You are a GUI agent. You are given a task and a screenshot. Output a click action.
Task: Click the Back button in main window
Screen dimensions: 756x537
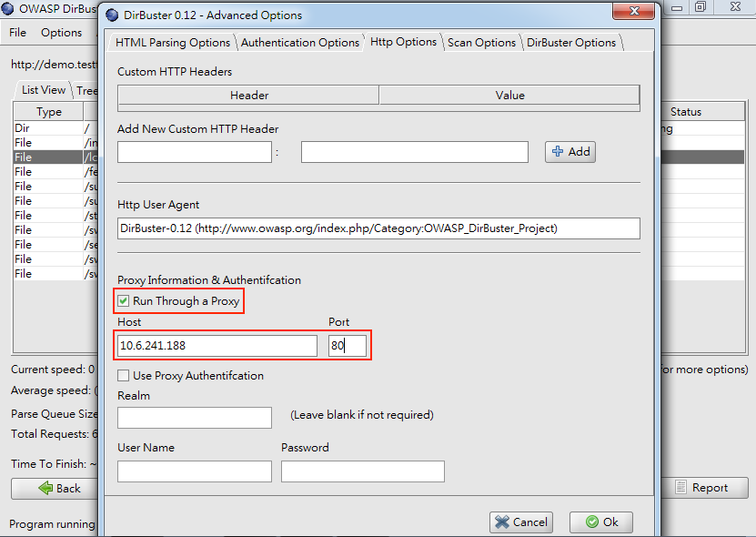(55, 488)
